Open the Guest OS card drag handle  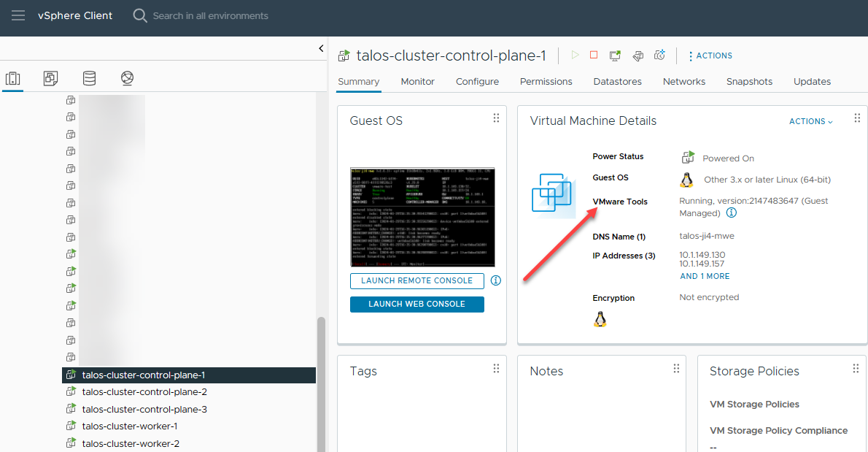496,118
